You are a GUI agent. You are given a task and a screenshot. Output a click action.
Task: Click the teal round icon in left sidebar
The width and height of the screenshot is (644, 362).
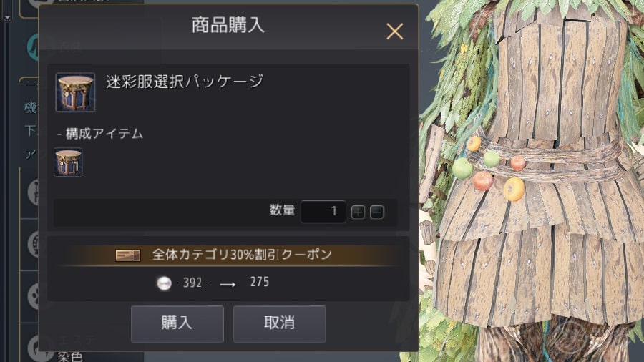pyautogui.click(x=33, y=47)
